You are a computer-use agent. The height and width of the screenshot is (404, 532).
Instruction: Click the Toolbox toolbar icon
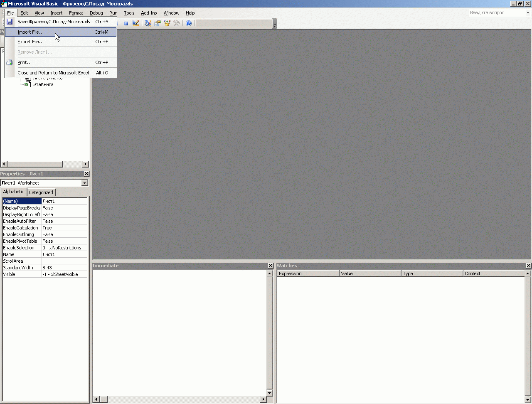[177, 23]
